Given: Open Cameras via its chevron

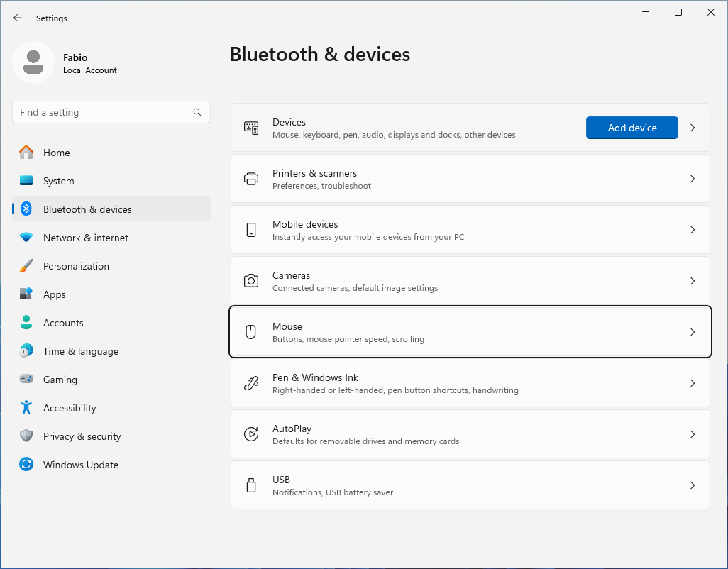Looking at the screenshot, I should pyautogui.click(x=693, y=281).
